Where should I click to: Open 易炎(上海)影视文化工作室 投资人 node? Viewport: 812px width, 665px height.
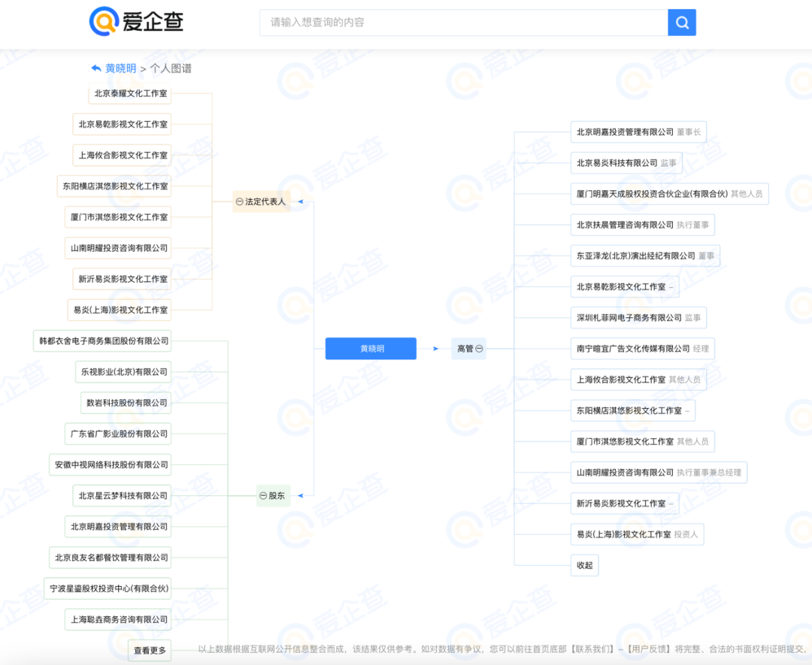(637, 534)
